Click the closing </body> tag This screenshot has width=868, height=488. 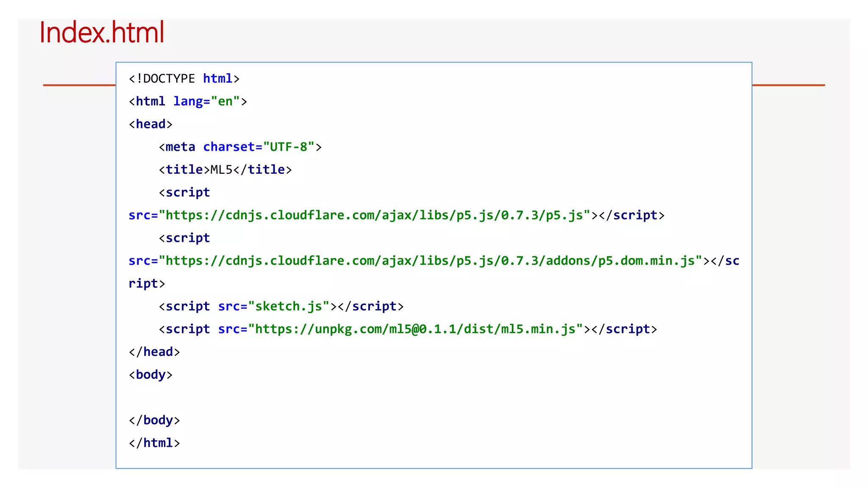(x=154, y=420)
